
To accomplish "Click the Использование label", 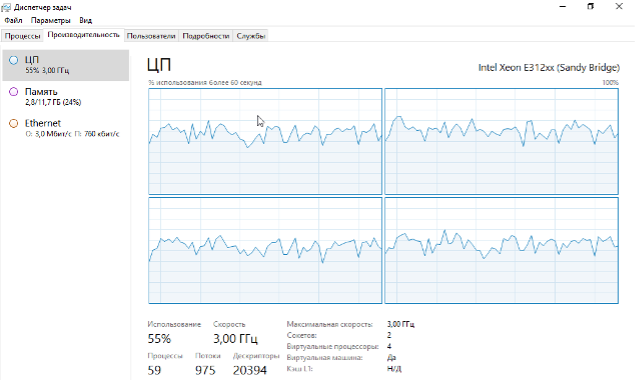I will tap(174, 324).
